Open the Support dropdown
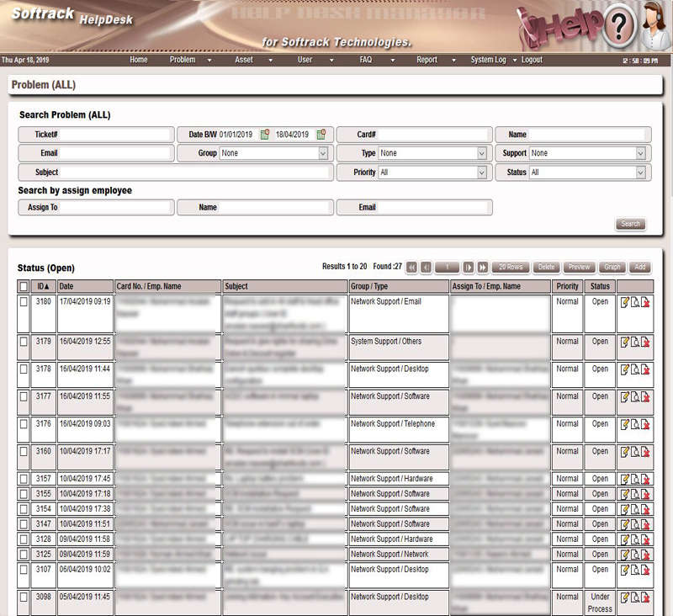This screenshot has width=673, height=616. coord(641,153)
